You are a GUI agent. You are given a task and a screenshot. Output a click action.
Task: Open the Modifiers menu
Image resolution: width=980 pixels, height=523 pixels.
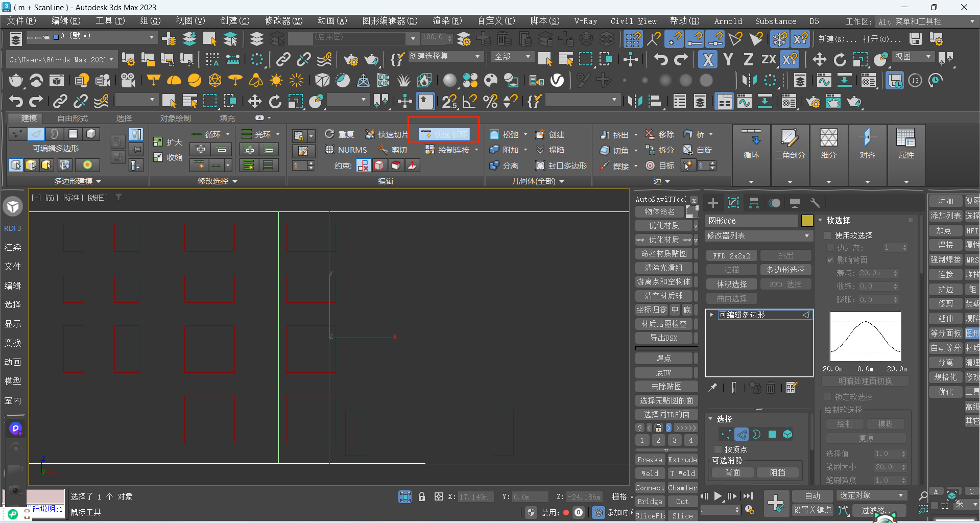click(x=283, y=21)
